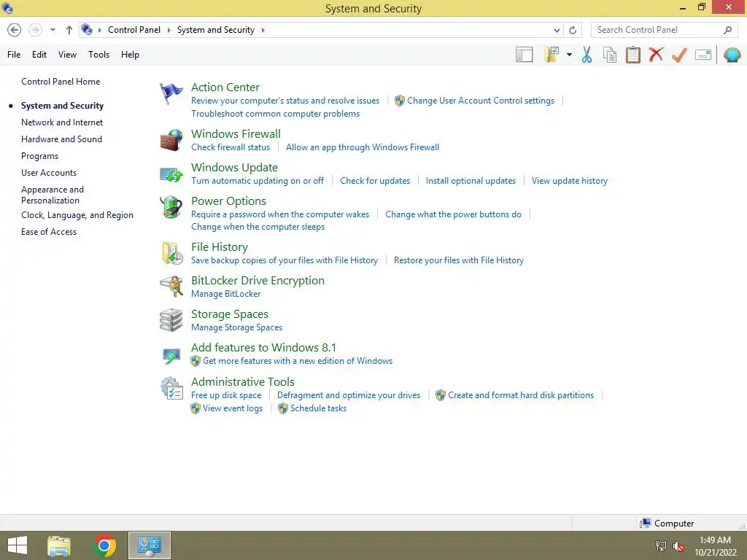Image resolution: width=747 pixels, height=560 pixels.
Task: Click the Copy toolbar icon
Action: pos(610,55)
